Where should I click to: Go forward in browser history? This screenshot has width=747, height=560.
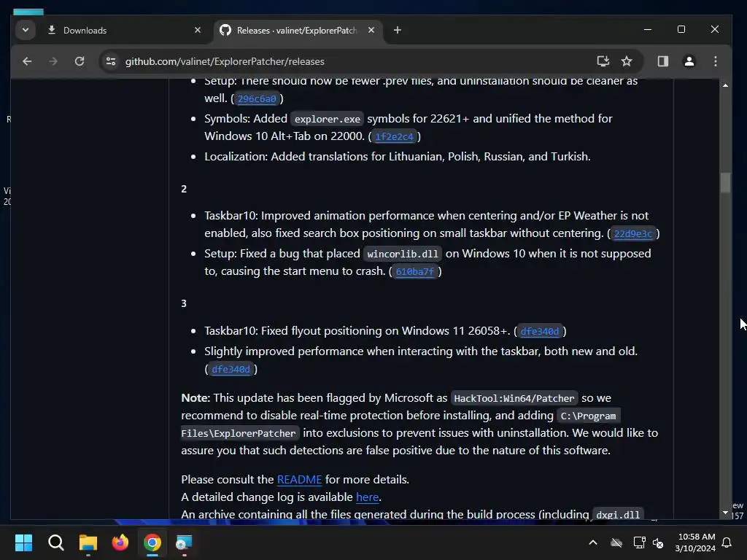53,61
